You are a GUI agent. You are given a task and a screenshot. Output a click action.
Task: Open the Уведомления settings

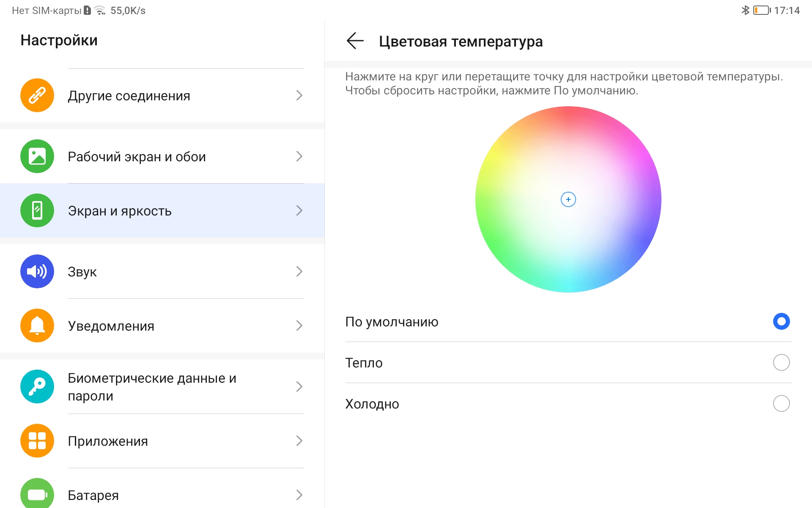162,326
